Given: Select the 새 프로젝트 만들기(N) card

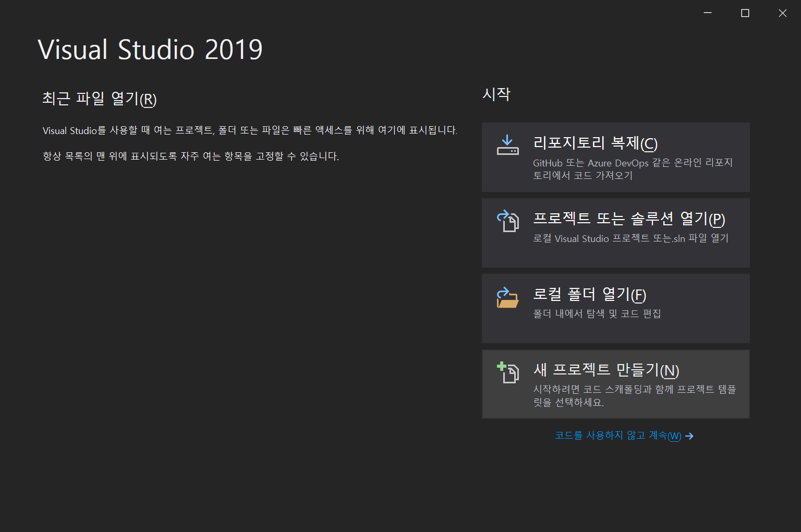Looking at the screenshot, I should [x=615, y=384].
